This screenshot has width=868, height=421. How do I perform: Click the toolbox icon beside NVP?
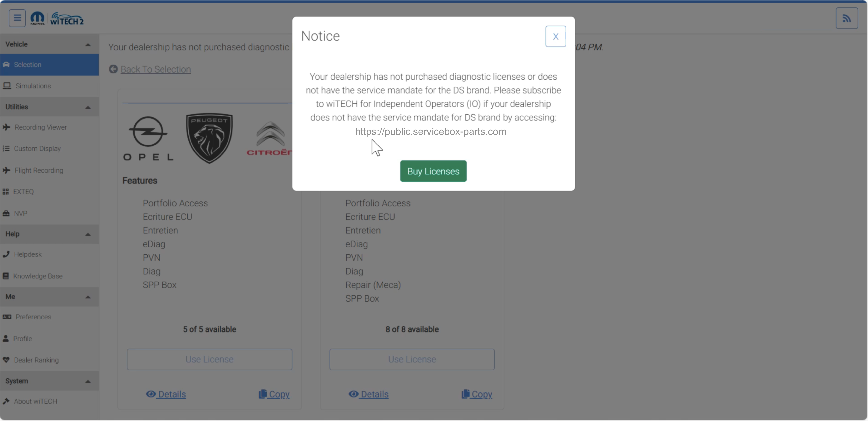click(x=6, y=214)
